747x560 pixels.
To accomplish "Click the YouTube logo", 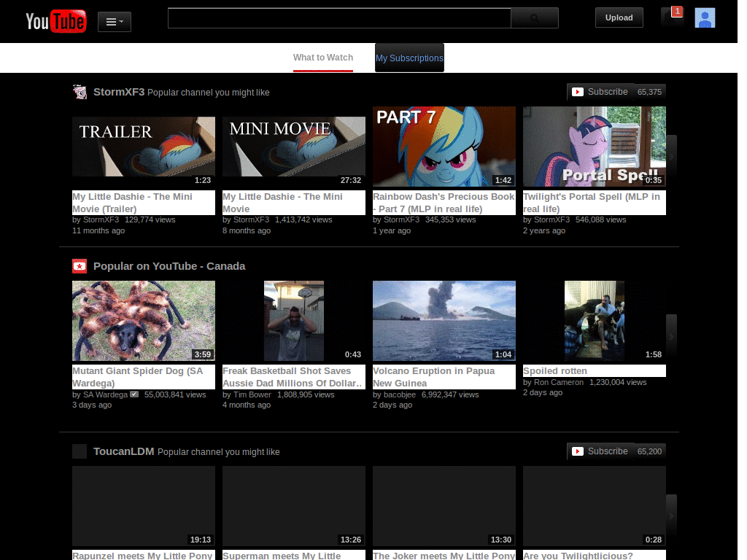I will 56,21.
